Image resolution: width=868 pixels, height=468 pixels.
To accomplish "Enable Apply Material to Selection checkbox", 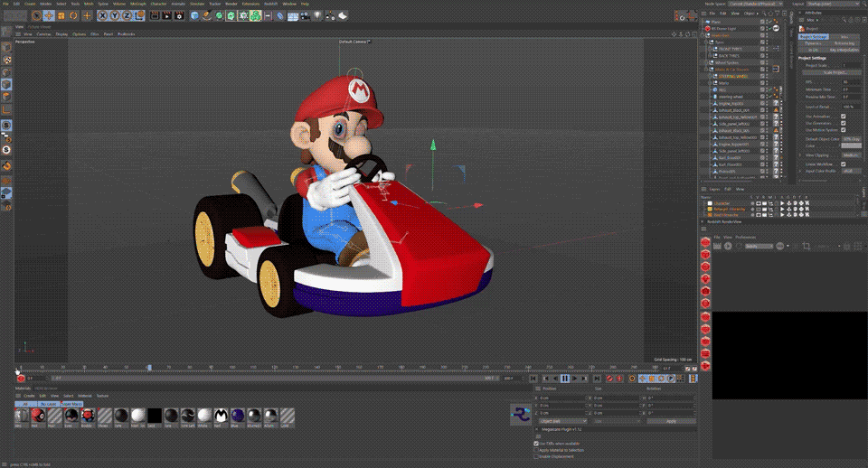I will click(536, 450).
